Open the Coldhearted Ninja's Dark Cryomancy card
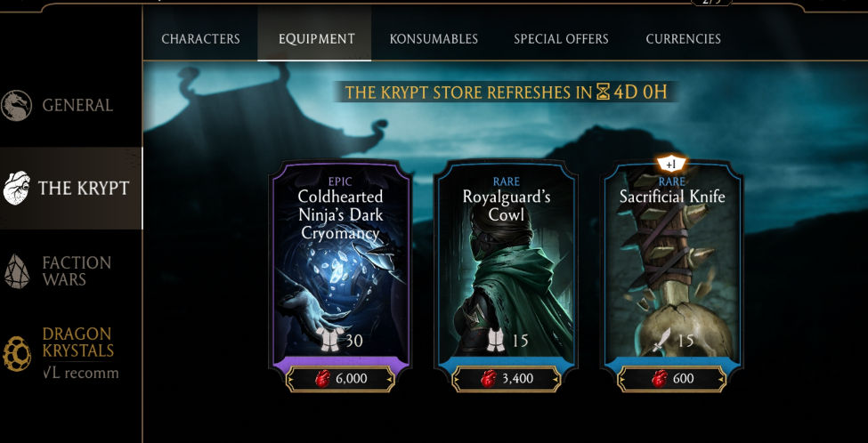Image resolution: width=868 pixels, height=443 pixels. coord(340,265)
